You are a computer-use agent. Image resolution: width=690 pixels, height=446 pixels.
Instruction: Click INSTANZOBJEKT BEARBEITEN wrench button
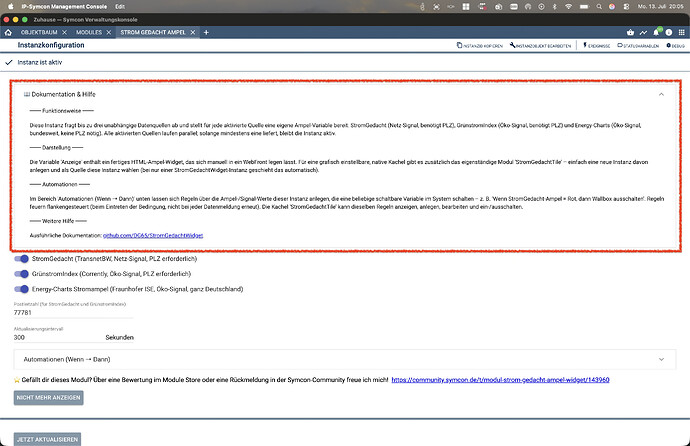click(540, 46)
